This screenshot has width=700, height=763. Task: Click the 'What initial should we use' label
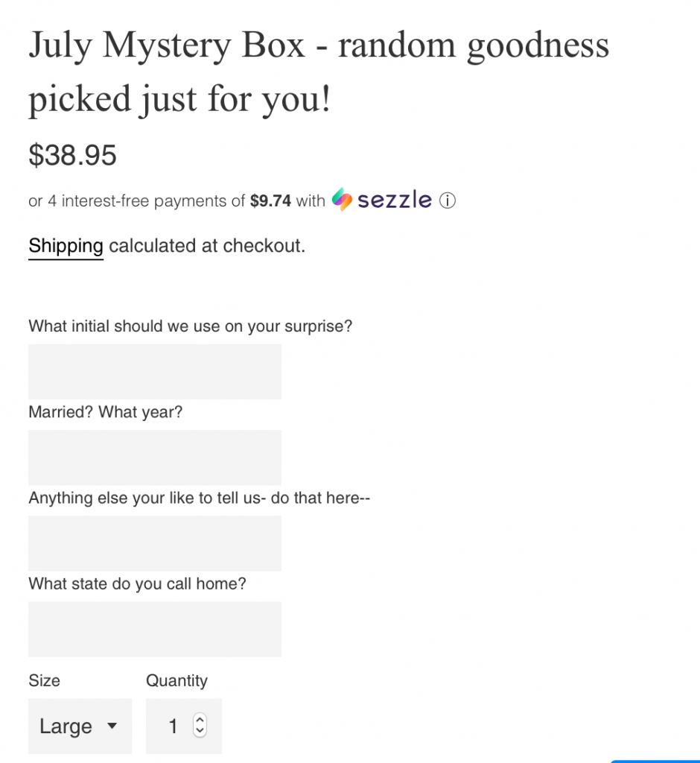pos(190,326)
